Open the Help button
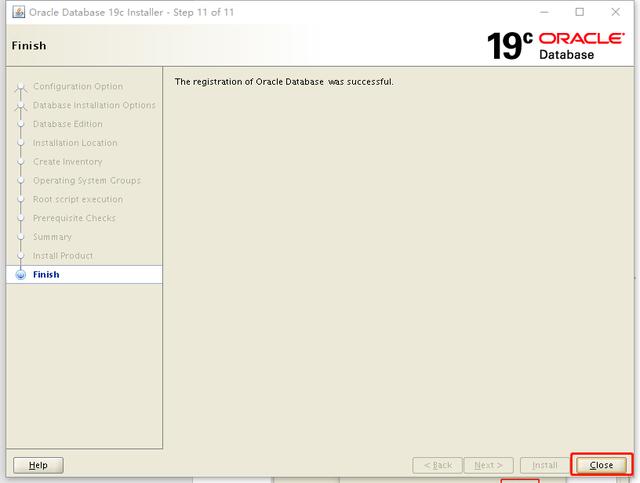 click(x=38, y=465)
